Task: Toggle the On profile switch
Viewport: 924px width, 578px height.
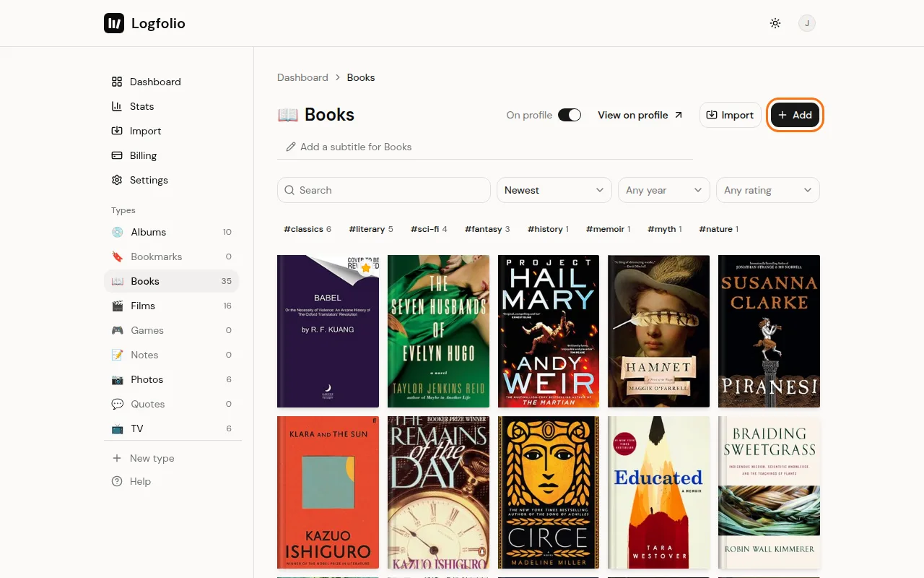Action: (x=570, y=115)
